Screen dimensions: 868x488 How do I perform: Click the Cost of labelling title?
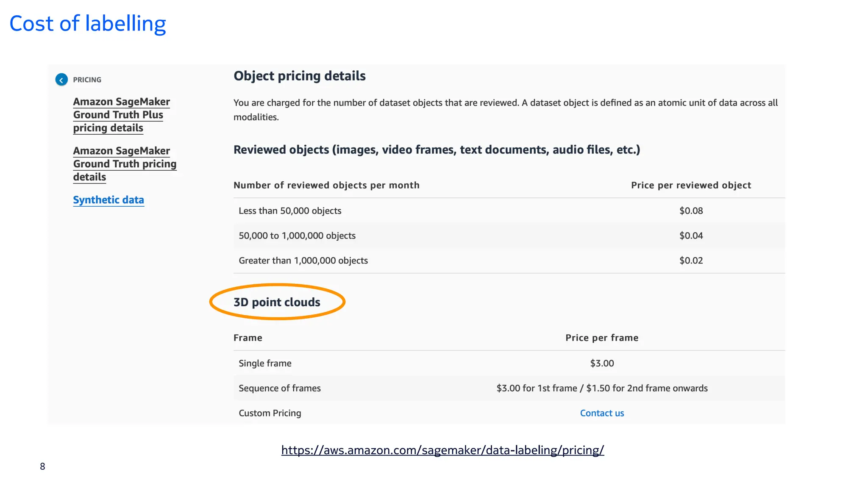click(88, 24)
